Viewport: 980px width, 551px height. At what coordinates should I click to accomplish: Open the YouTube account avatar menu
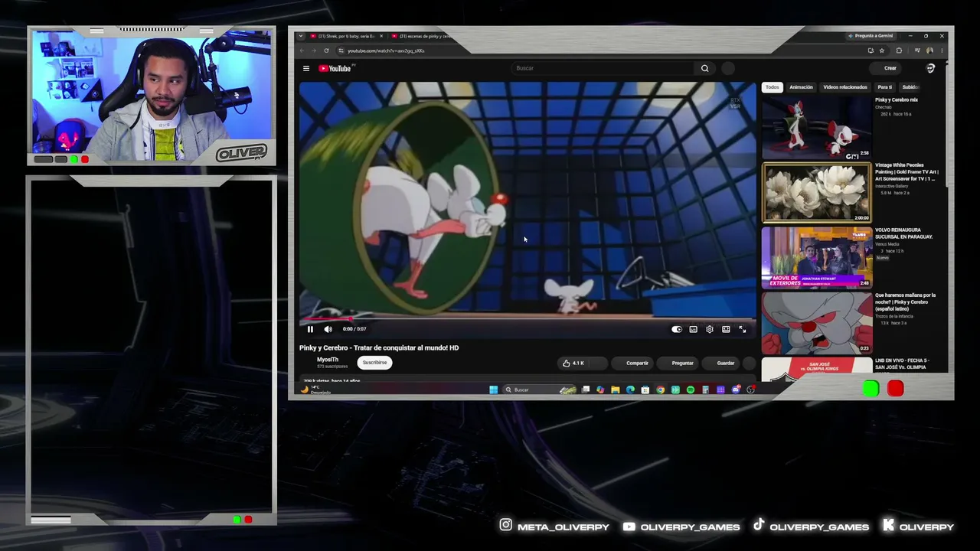(930, 68)
